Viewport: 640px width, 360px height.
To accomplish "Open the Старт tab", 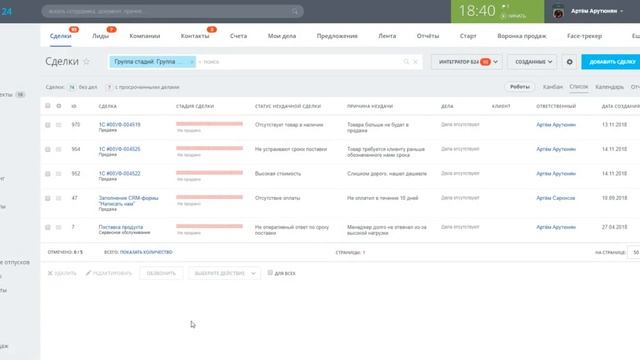I will pyautogui.click(x=468, y=36).
